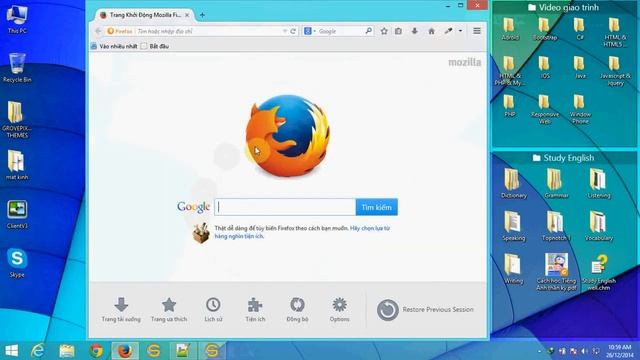Open the Window Phone folder
Viewport: 640px width, 360px height.
click(x=580, y=109)
